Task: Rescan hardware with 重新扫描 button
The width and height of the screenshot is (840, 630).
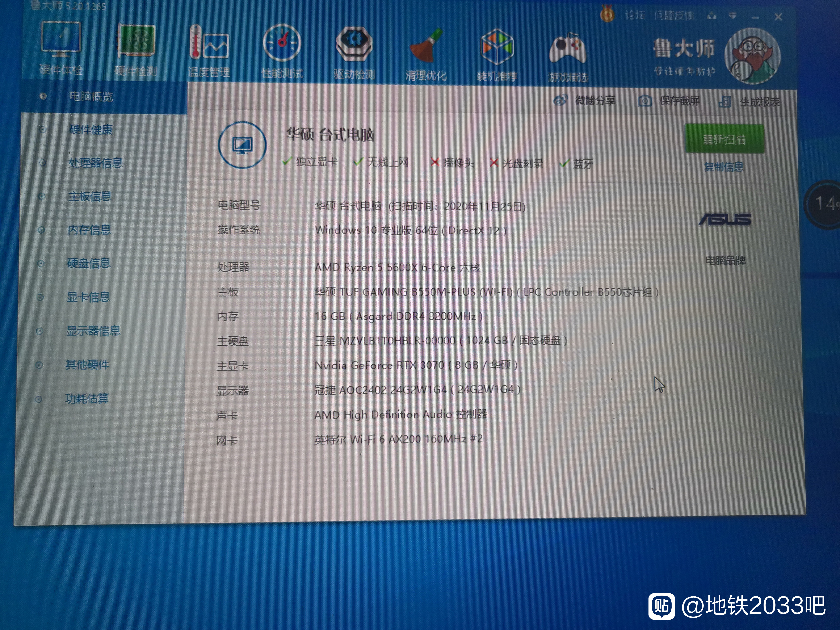Action: point(724,139)
